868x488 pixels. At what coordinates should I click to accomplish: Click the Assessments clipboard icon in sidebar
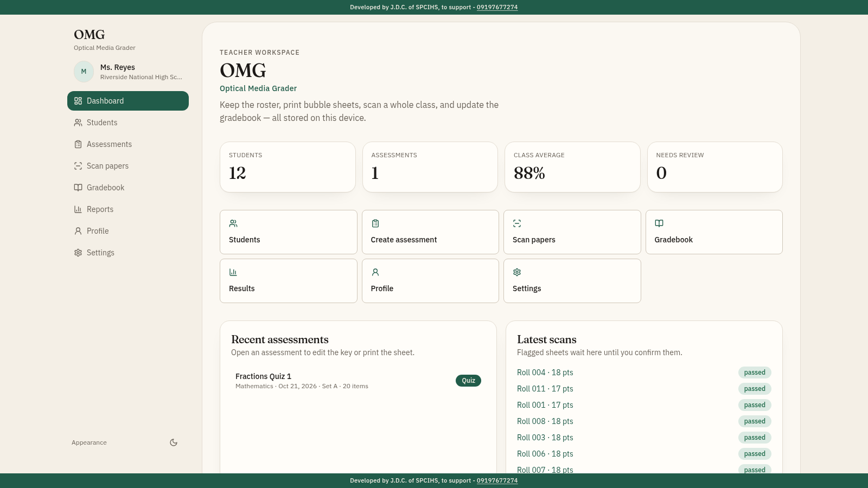click(78, 144)
